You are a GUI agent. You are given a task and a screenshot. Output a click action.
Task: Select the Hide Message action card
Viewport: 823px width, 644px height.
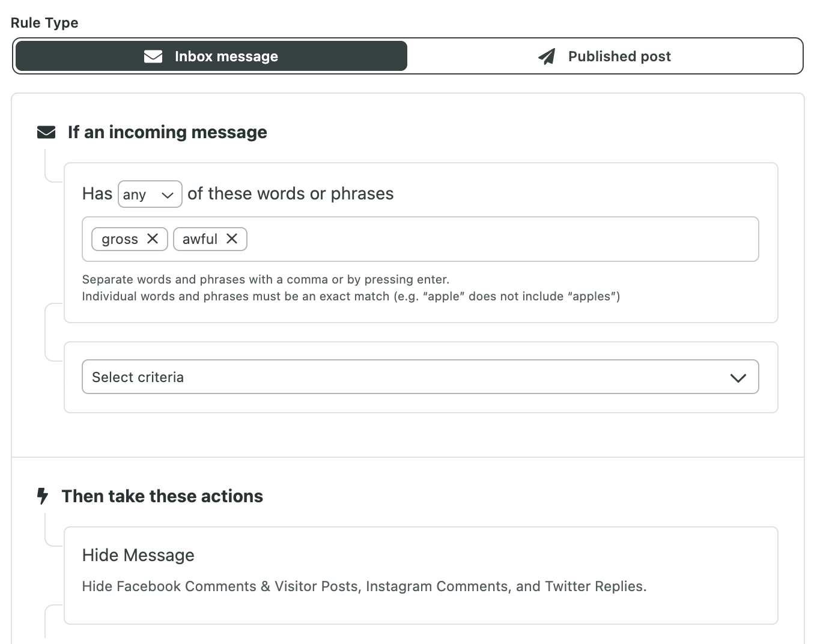point(421,576)
